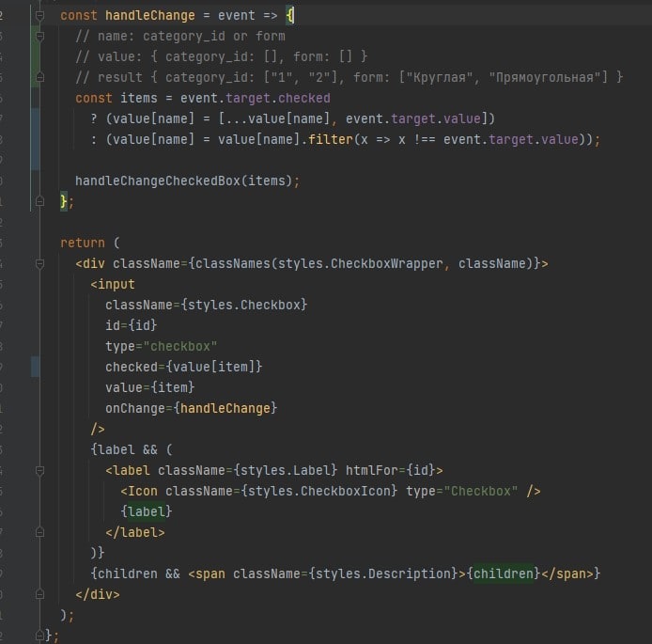Image resolution: width=652 pixels, height=644 pixels.
Task: Click comment "// value: { category_id: [], form: [] }"
Action: [221, 56]
